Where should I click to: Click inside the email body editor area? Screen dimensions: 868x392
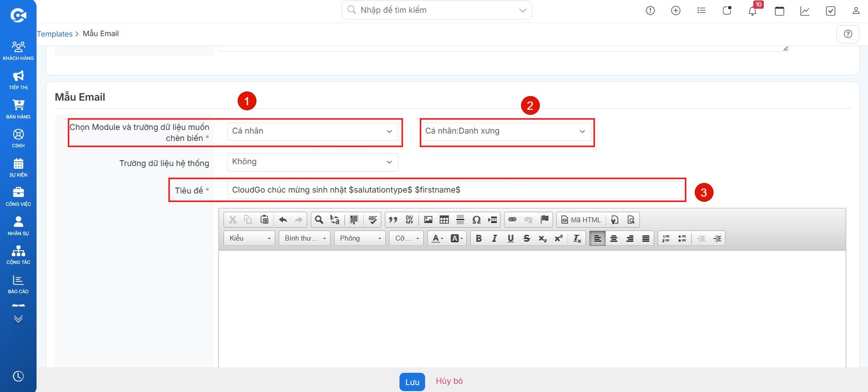tap(532, 309)
